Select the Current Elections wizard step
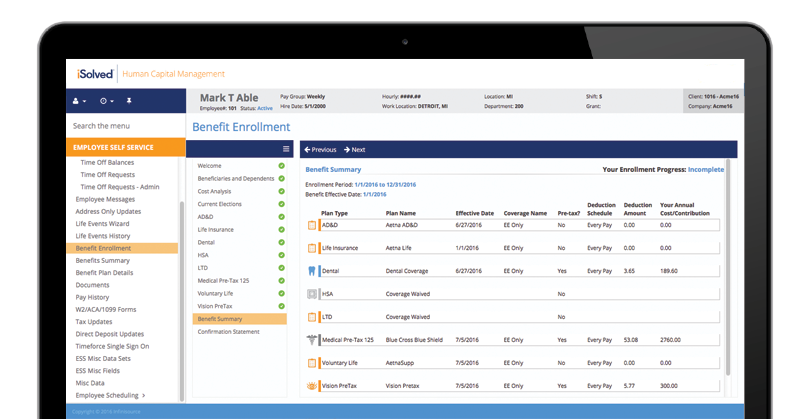 pos(219,204)
